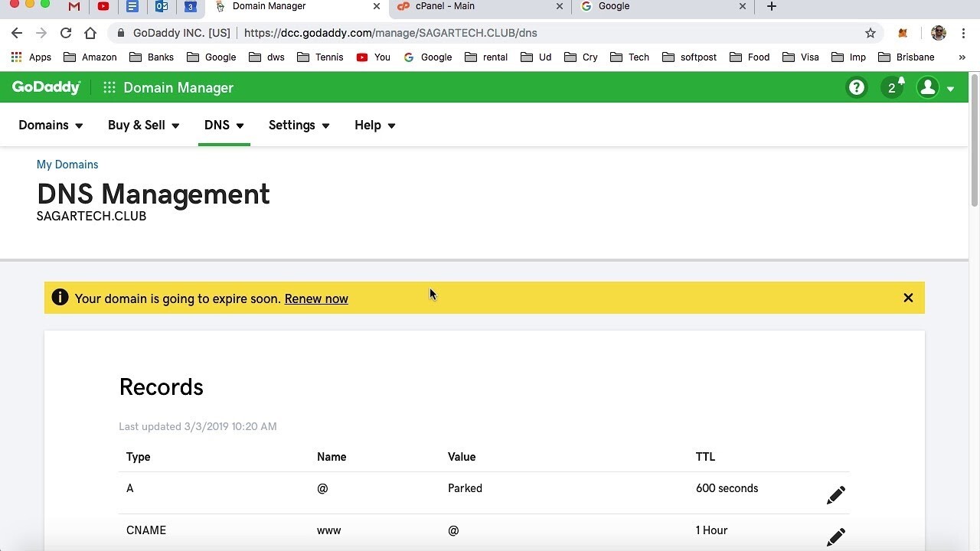980x551 pixels.
Task: Open the Help navigation menu
Action: pyautogui.click(x=374, y=126)
